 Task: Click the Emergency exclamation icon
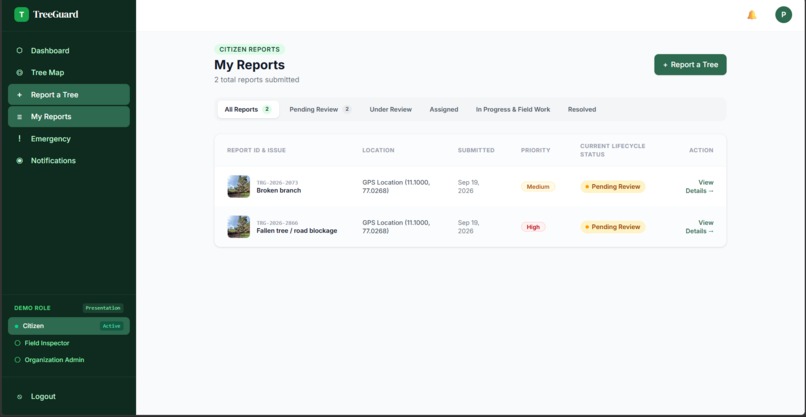pyautogui.click(x=20, y=139)
